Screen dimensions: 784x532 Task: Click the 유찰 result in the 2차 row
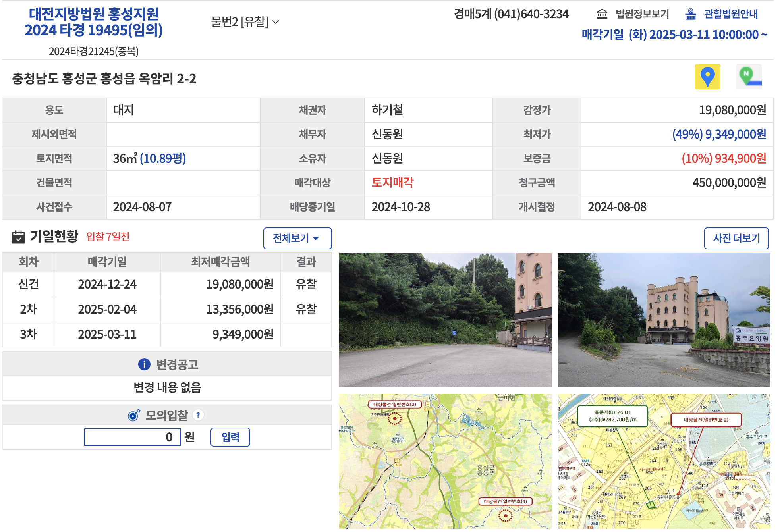click(306, 309)
